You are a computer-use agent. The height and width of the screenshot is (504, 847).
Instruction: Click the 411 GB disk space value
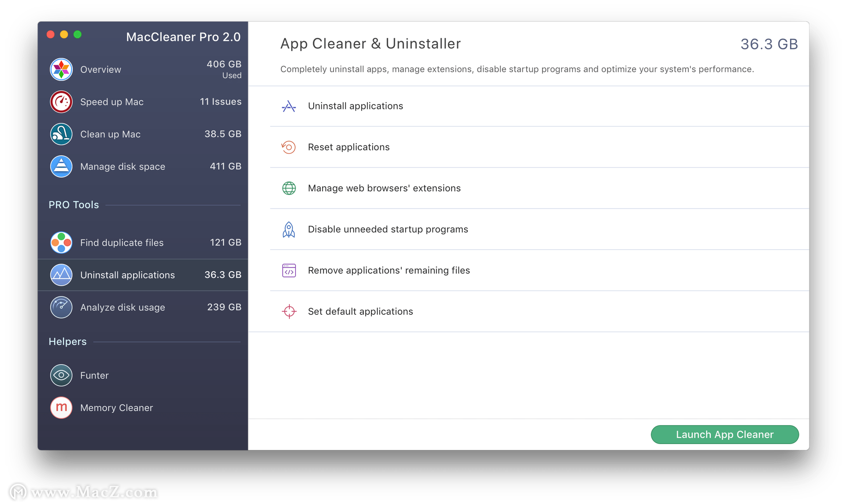[225, 166]
